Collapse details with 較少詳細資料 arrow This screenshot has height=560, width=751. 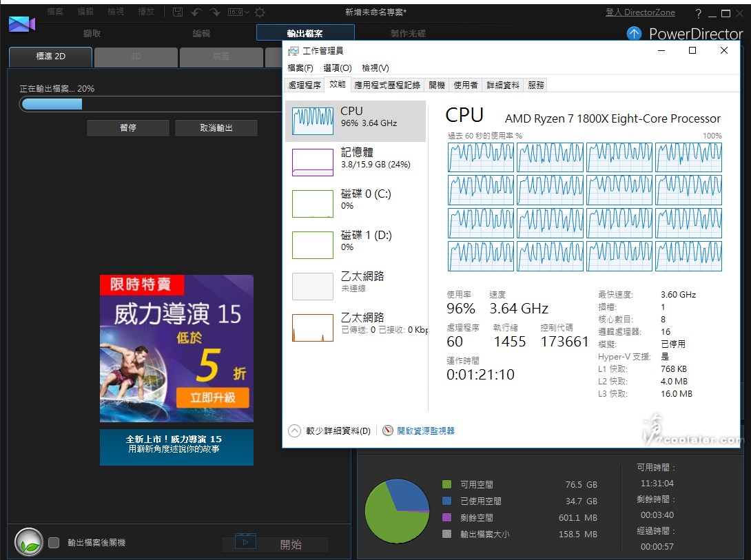point(295,431)
